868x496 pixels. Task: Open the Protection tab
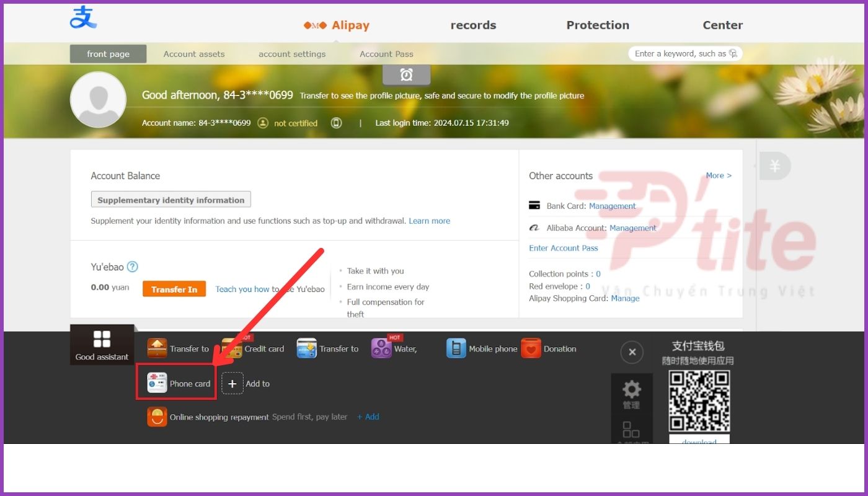[598, 25]
